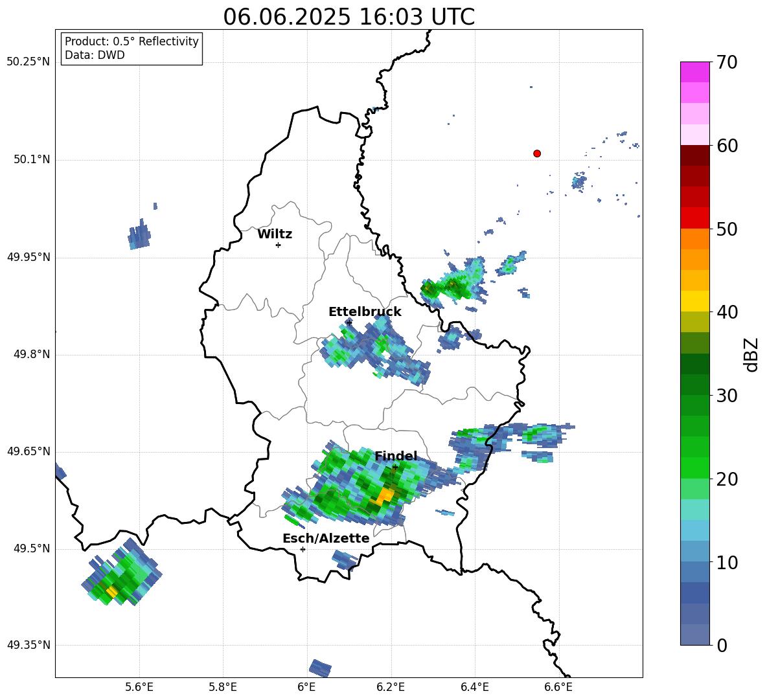Image resolution: width=767 pixels, height=700 pixels.
Task: Click the 50.25°N latitude label
Action: pos(29,62)
